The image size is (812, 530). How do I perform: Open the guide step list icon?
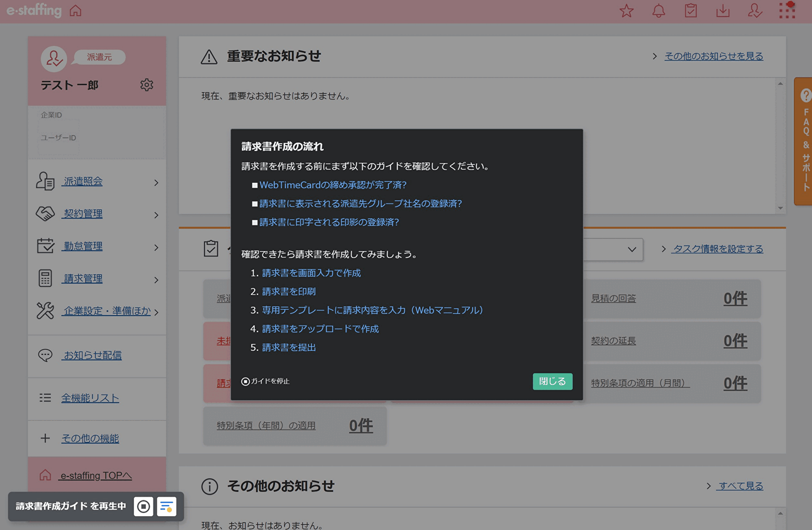pyautogui.click(x=166, y=506)
